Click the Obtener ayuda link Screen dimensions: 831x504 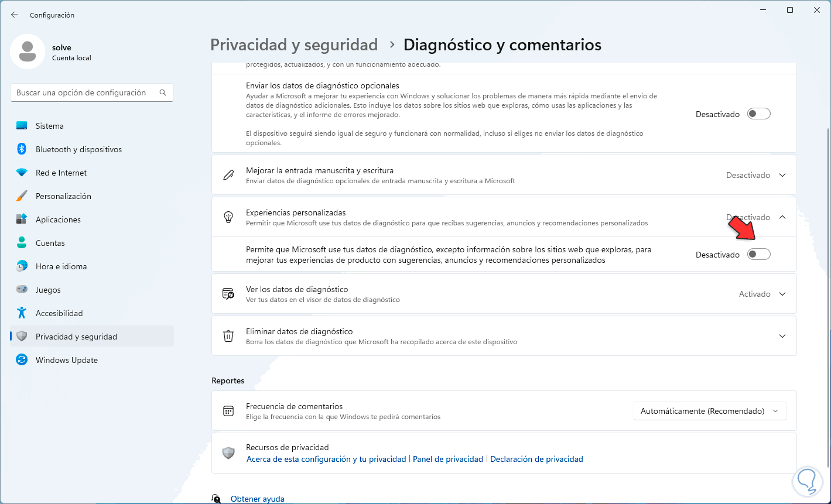click(258, 499)
